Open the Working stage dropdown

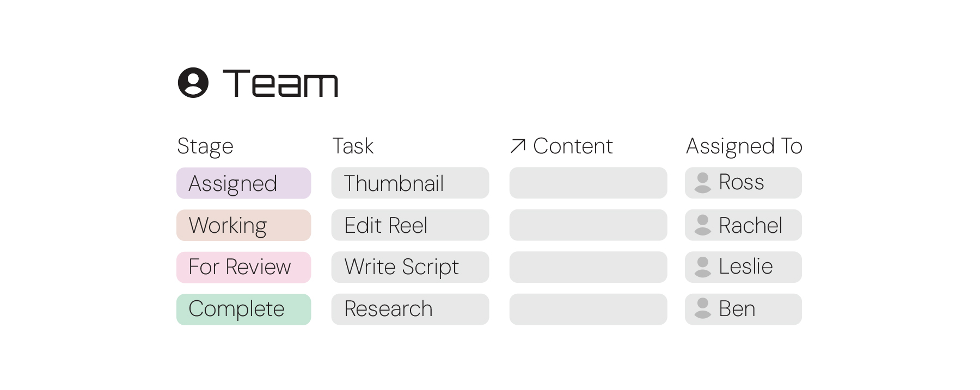point(243,225)
